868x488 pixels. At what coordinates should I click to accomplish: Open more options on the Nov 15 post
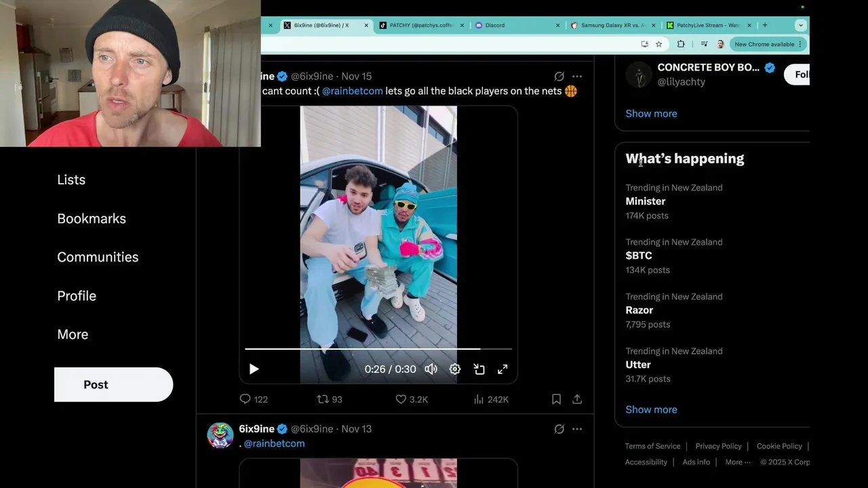pos(577,77)
